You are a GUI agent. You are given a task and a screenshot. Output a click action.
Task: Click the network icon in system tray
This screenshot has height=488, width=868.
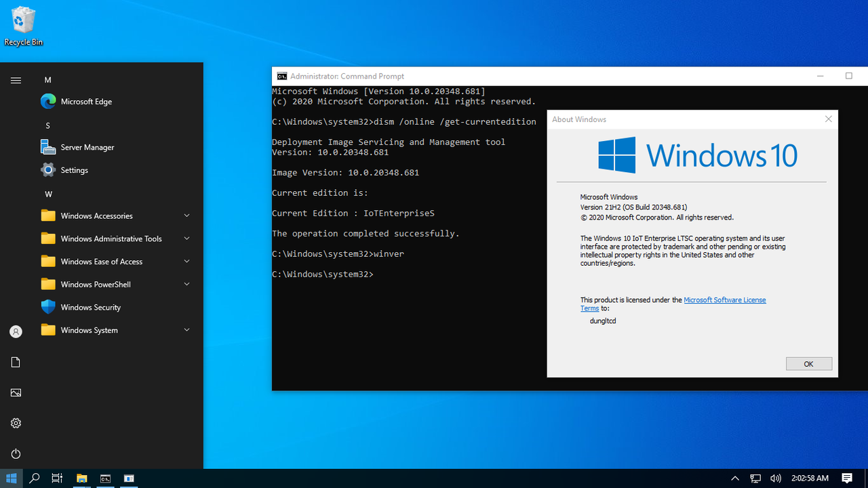(x=755, y=479)
